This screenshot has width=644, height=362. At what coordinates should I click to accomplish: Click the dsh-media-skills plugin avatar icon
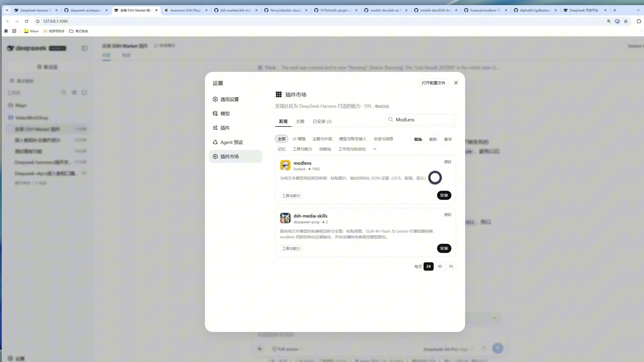[x=285, y=218]
